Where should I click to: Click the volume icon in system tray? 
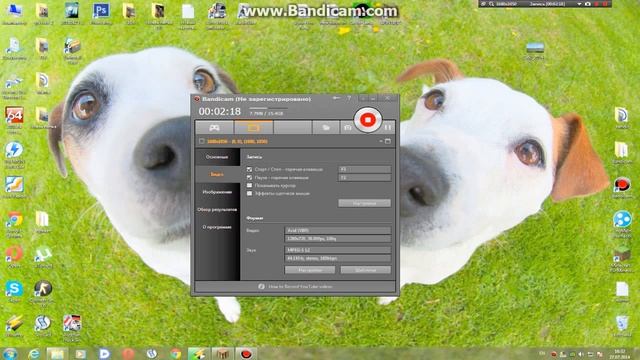point(581,354)
